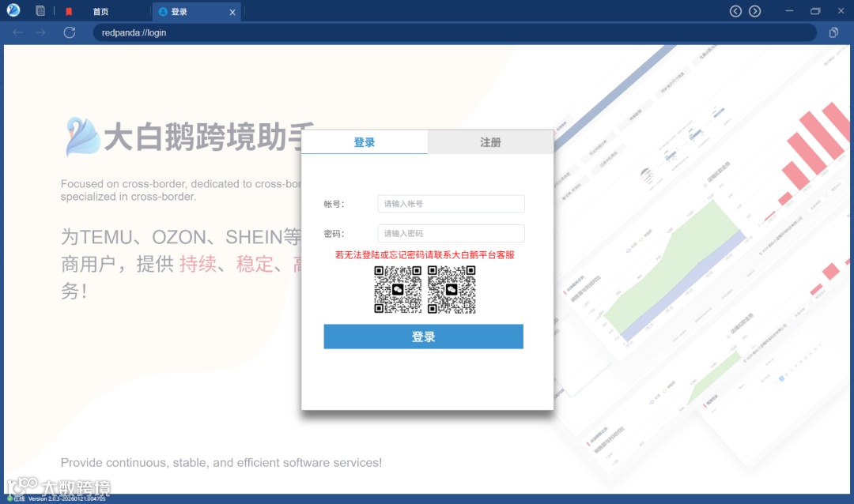
Task: Click the left customer service QR code
Action: click(x=398, y=290)
